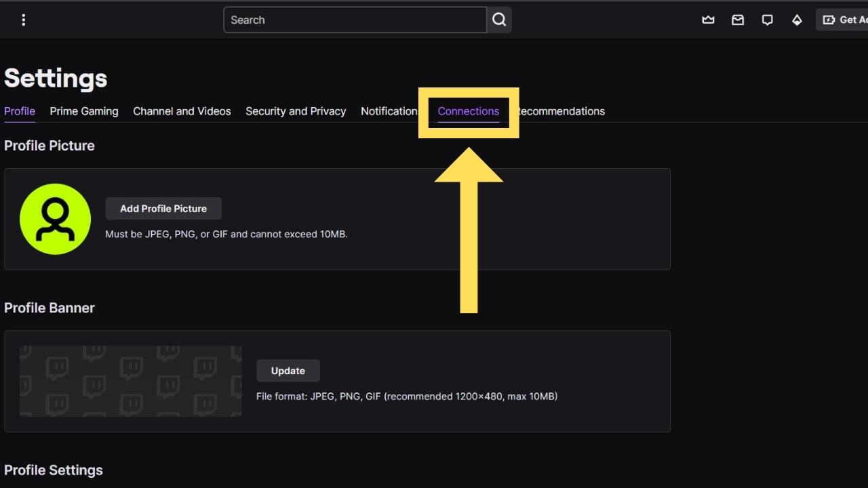Open the Security and Privacy tab
Image resolution: width=868 pixels, height=488 pixels.
[x=296, y=111]
